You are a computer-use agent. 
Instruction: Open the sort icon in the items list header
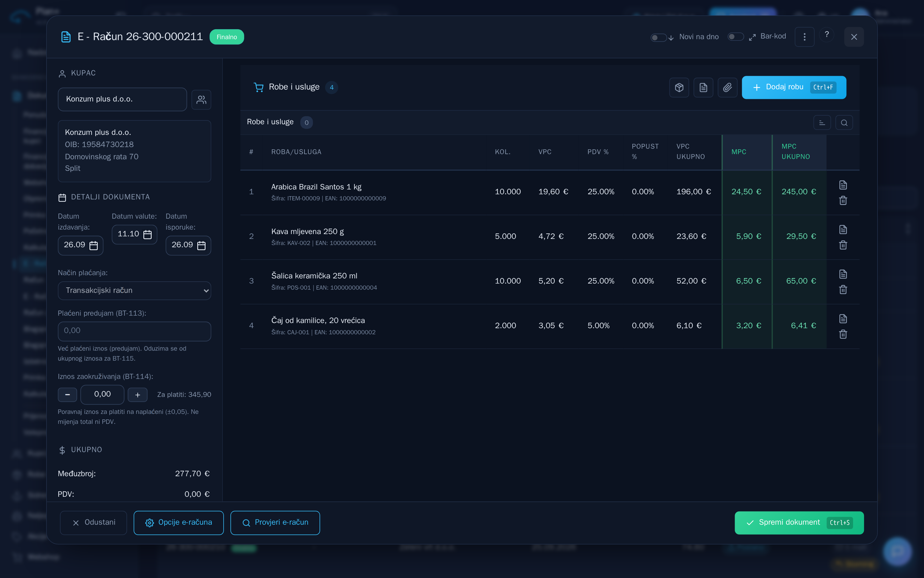point(822,123)
